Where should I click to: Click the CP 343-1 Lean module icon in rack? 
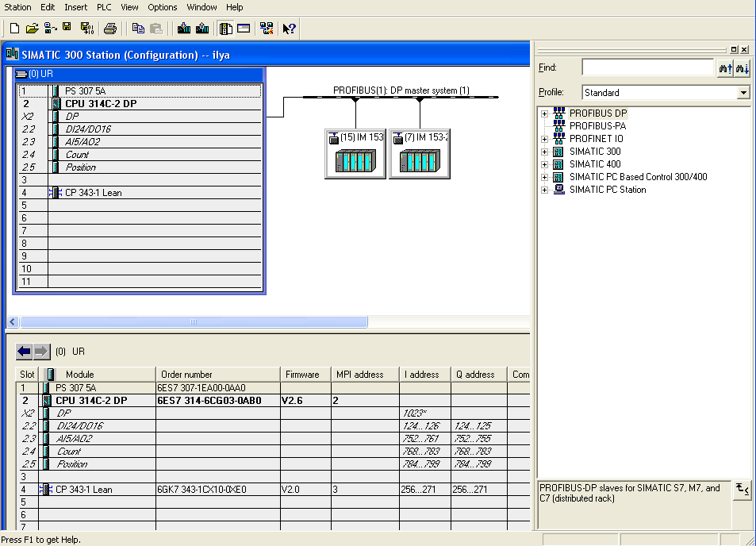click(56, 193)
